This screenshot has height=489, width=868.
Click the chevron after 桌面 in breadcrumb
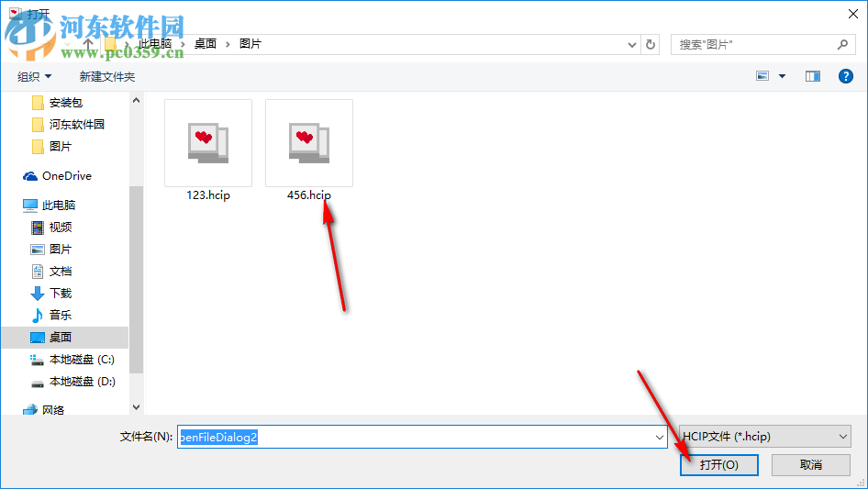(x=228, y=44)
